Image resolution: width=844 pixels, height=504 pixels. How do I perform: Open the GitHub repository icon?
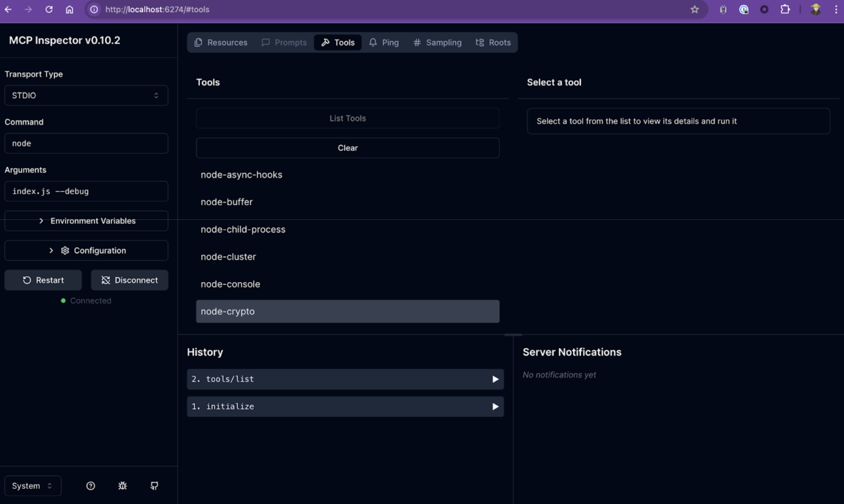point(154,486)
